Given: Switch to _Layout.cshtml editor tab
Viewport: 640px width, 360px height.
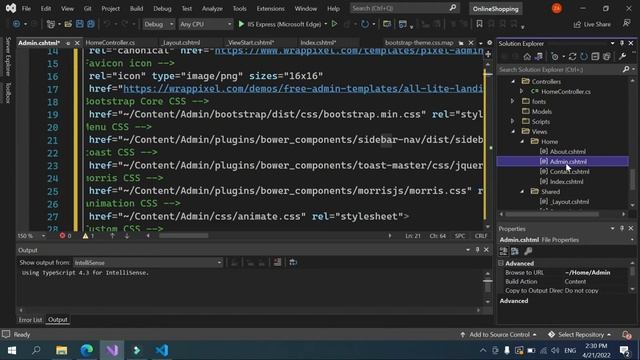Looking at the screenshot, I should pyautogui.click(x=180, y=42).
